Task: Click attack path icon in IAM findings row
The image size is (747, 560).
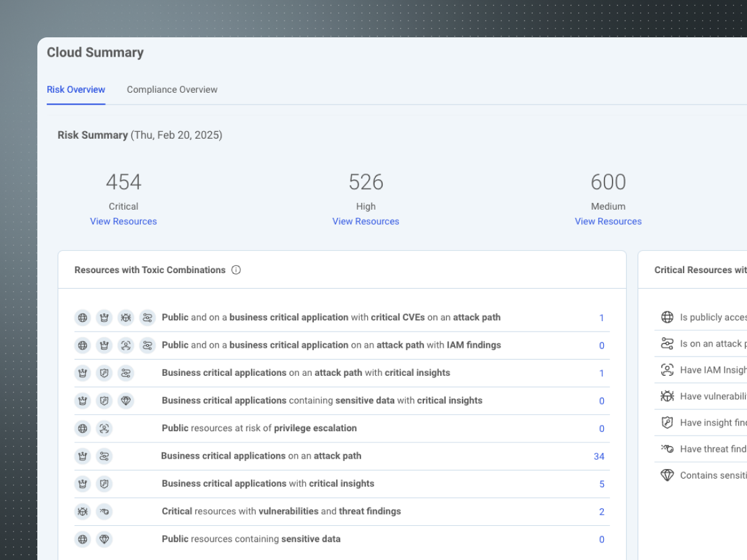Action: click(147, 345)
